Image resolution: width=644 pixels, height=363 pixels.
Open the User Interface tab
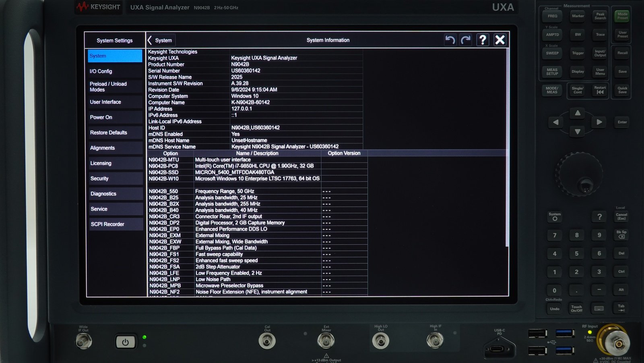[115, 102]
